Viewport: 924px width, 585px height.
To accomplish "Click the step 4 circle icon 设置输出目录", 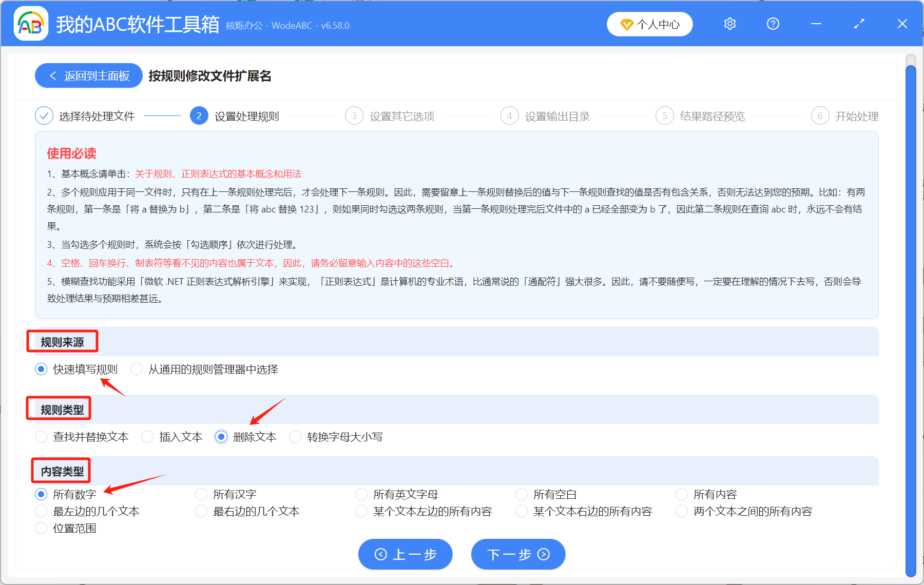I will pos(509,115).
